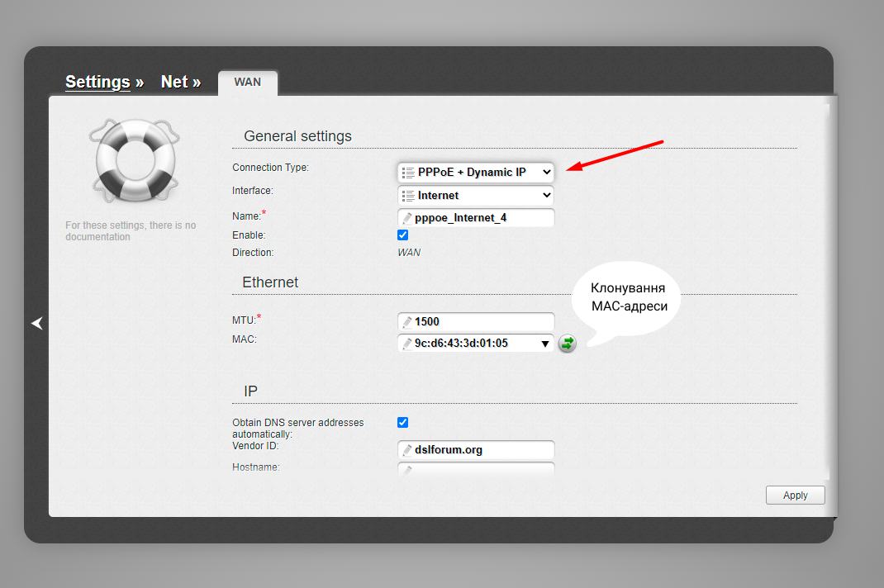Click the pencil icon in the MTU field
The width and height of the screenshot is (884, 588).
tap(408, 321)
